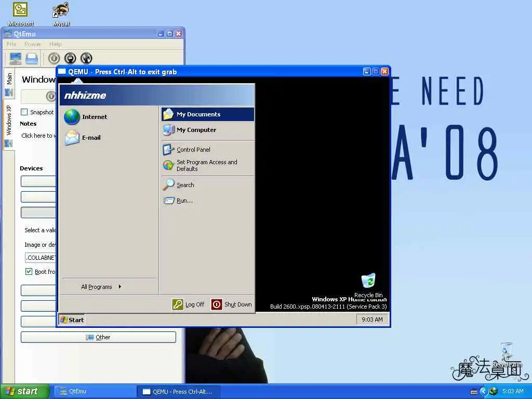Maximize the QtEmu window
This screenshot has width=532, height=399.
pyautogui.click(x=169, y=34)
